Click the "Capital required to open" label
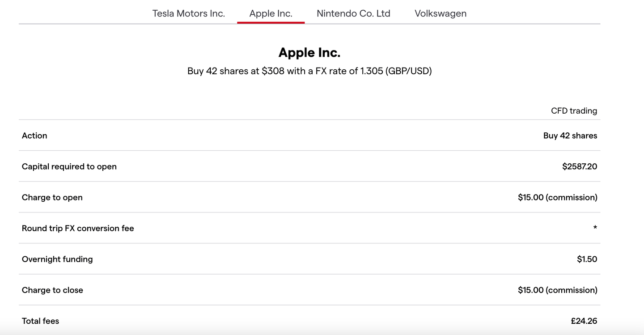 tap(69, 166)
